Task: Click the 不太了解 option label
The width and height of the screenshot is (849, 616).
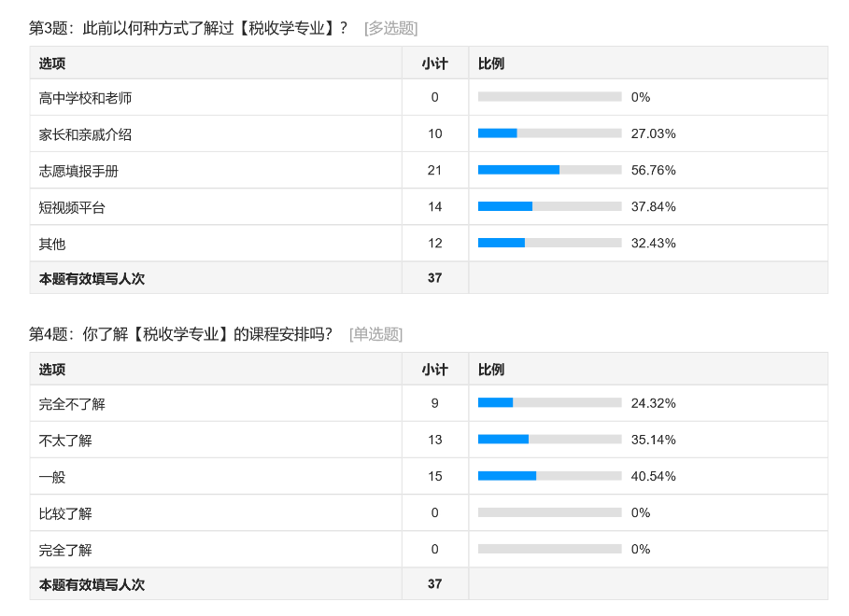Action: coord(65,441)
